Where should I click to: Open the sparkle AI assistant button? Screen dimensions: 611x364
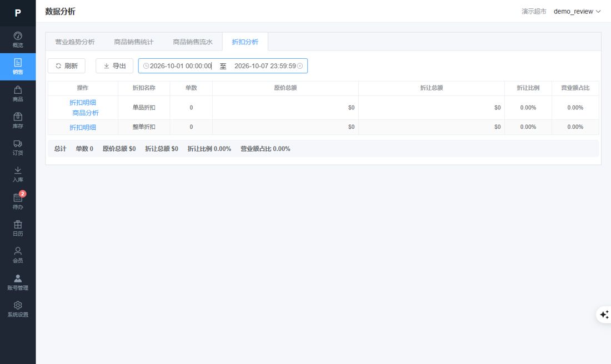pos(604,314)
